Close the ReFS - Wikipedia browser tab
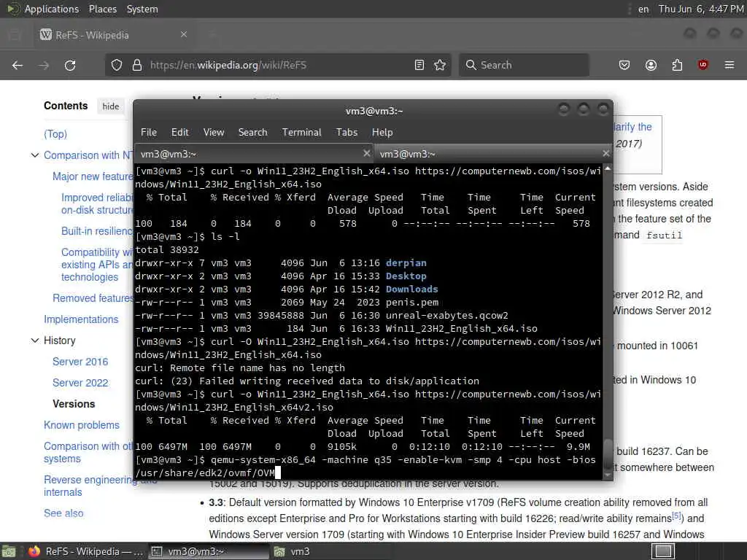 (184, 34)
